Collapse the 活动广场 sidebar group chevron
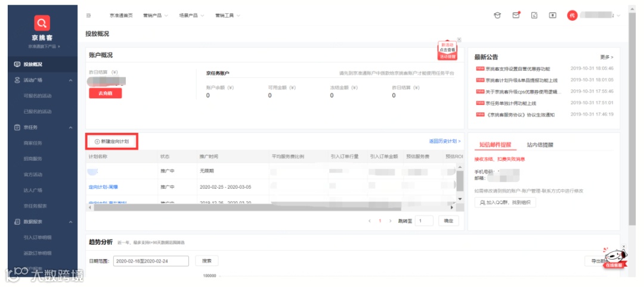644x287 pixels. click(70, 80)
